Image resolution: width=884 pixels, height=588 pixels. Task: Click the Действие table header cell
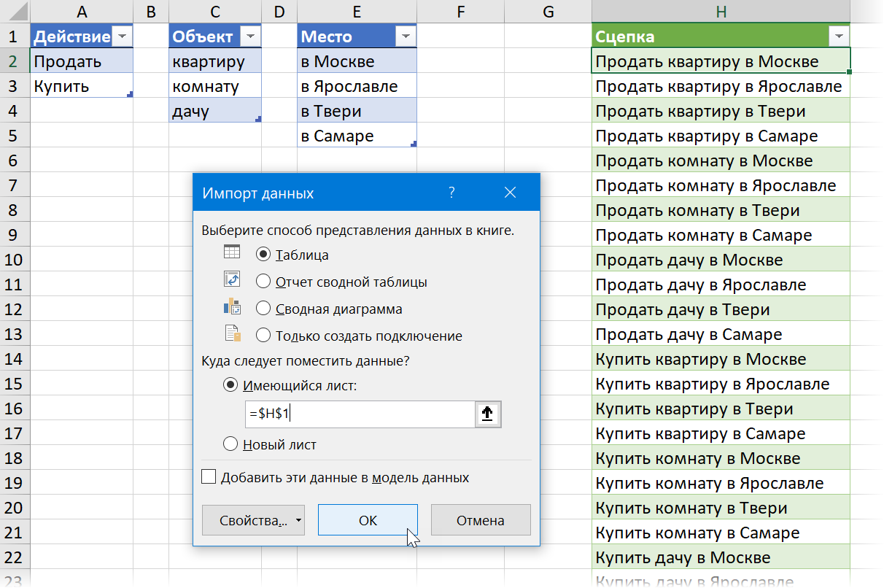(82, 36)
